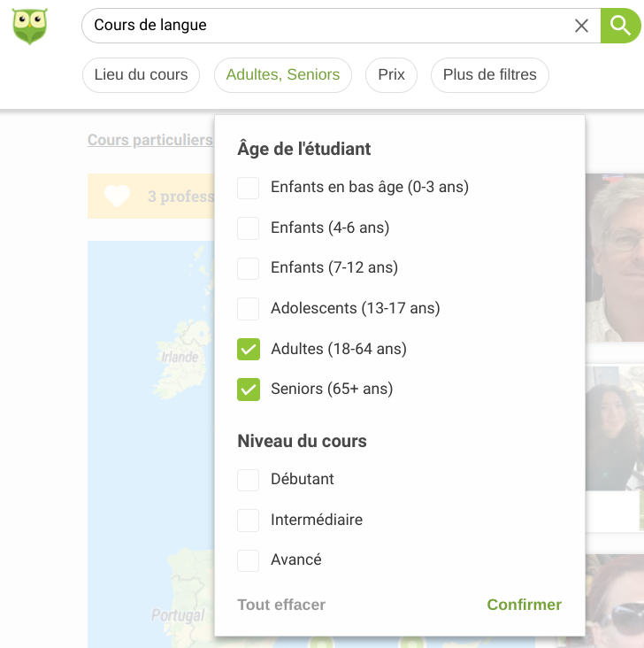
Task: Enable Enfants (4-6 ans) checkbox
Action: click(249, 228)
